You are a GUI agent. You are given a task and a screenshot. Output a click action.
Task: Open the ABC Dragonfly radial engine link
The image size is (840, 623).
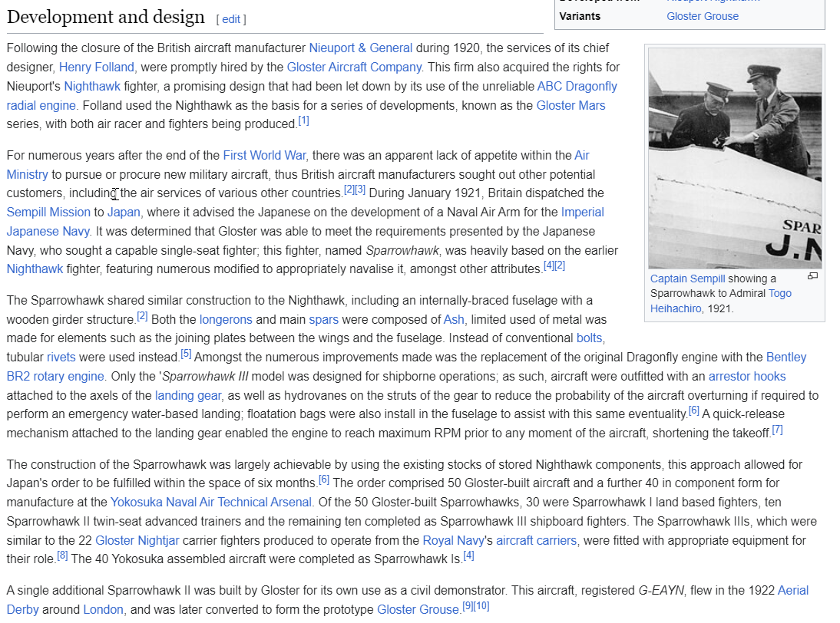[x=577, y=86]
